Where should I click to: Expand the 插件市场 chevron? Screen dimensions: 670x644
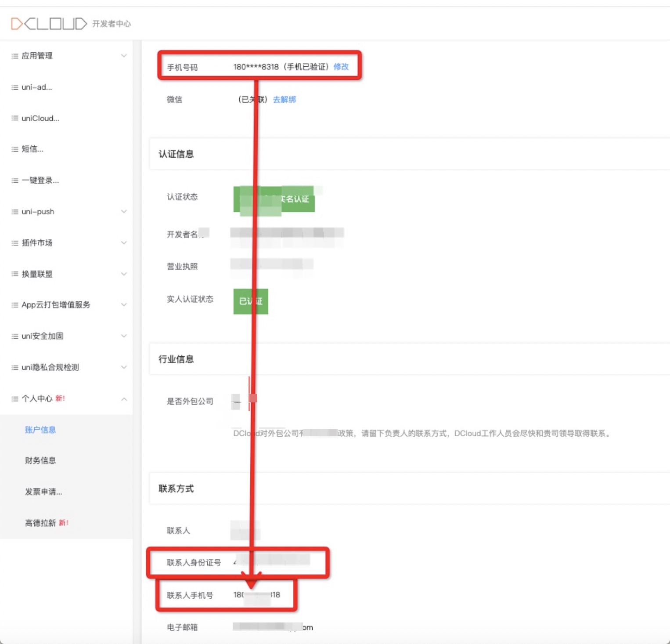[124, 243]
